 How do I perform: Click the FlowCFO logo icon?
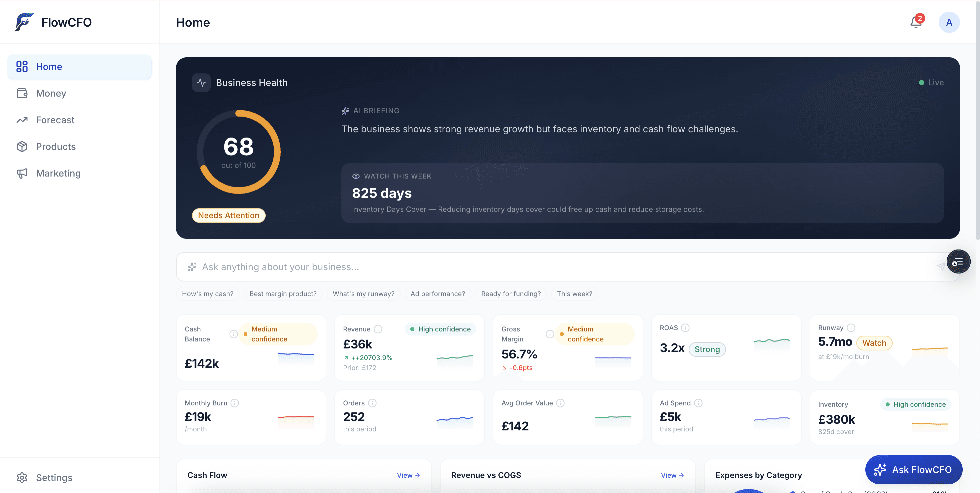tap(24, 22)
